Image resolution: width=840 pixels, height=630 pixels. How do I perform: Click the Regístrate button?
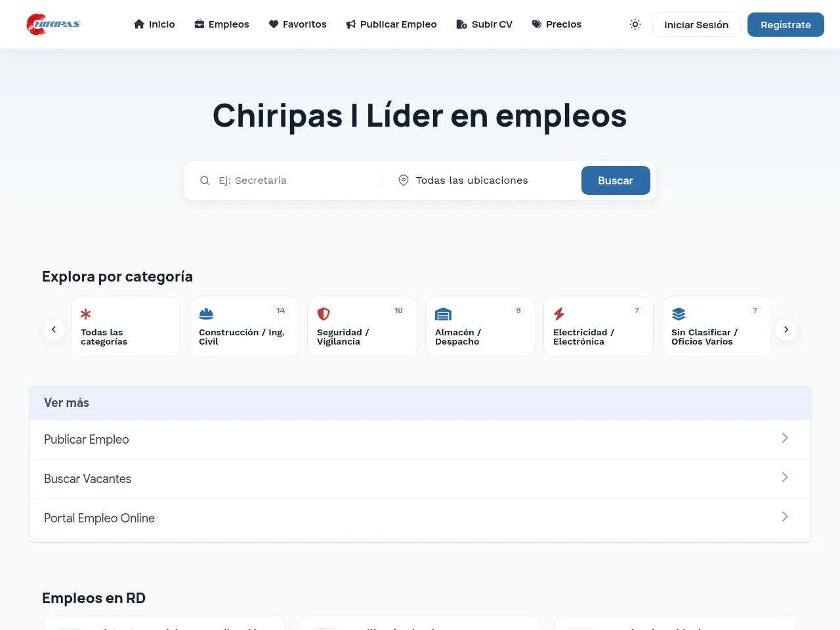[x=786, y=24]
